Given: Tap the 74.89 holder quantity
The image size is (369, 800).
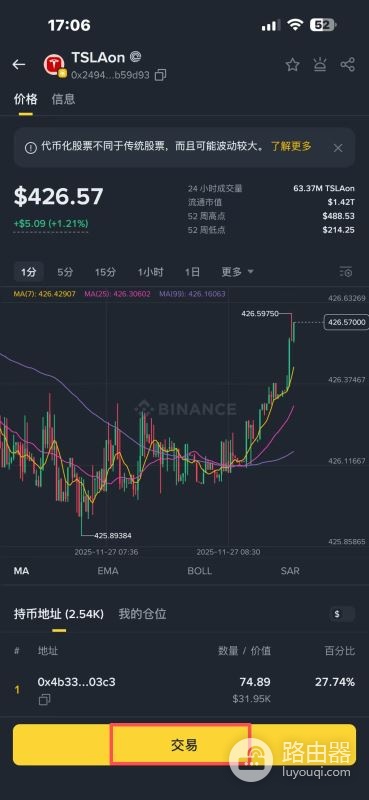Looking at the screenshot, I should pyautogui.click(x=255, y=682).
